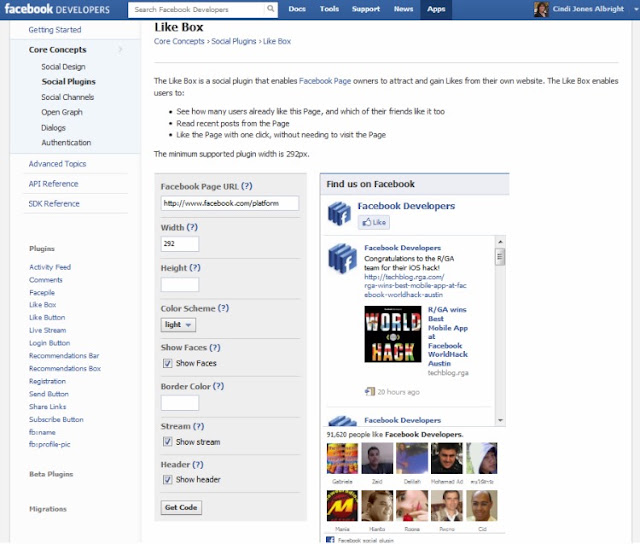Image resolution: width=640 pixels, height=544 pixels.
Task: Open the Apps menu
Action: click(436, 9)
